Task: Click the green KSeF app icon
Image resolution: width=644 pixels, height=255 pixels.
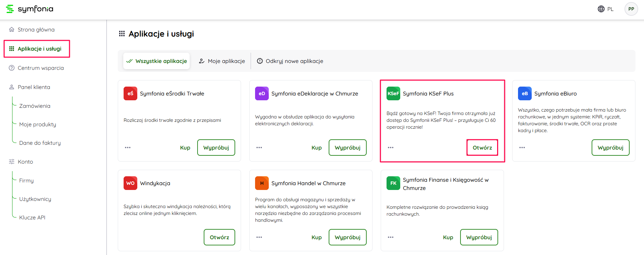Action: (393, 93)
